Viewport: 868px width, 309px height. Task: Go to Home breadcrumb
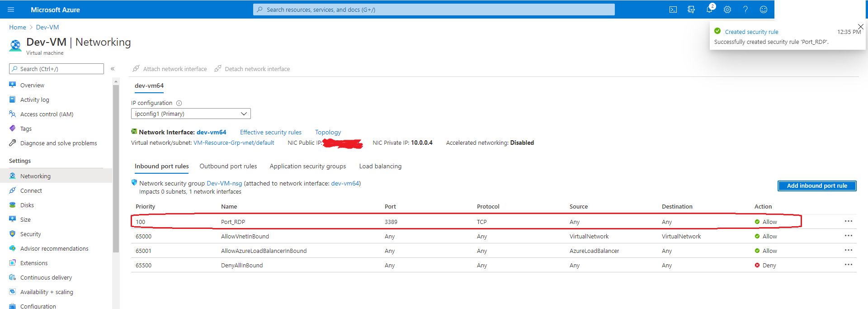[18, 27]
